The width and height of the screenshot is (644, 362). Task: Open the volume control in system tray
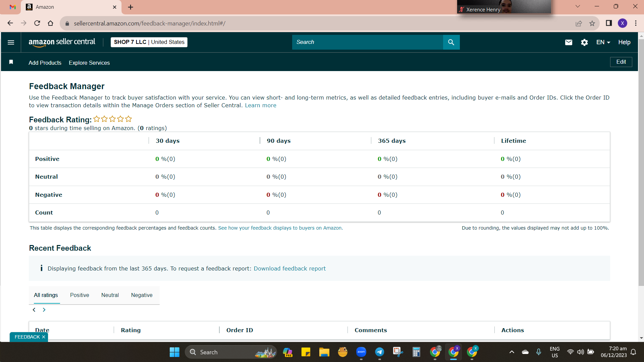pyautogui.click(x=580, y=352)
